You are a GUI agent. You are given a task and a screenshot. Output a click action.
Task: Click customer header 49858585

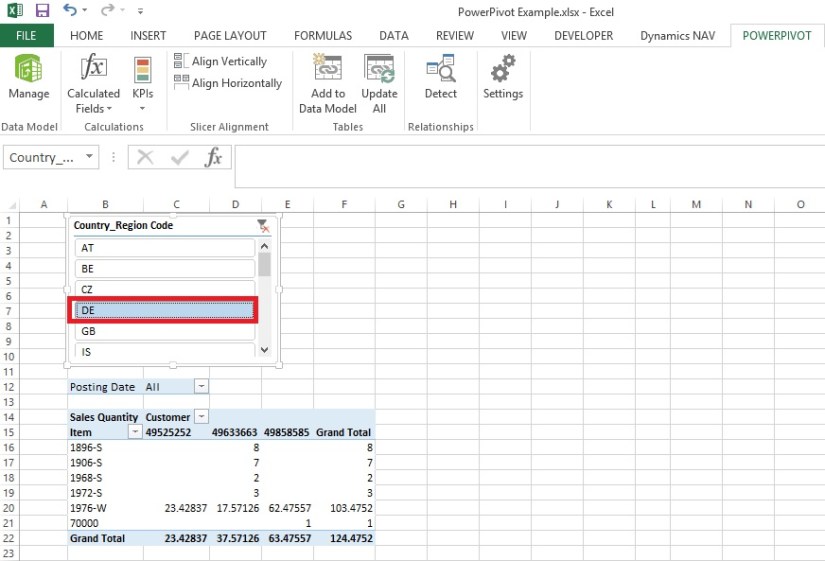(287, 432)
